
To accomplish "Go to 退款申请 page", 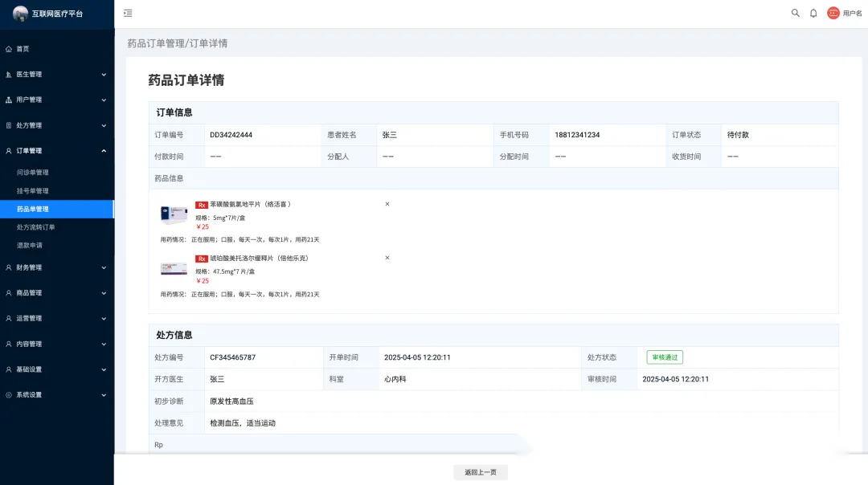I will pyautogui.click(x=30, y=245).
